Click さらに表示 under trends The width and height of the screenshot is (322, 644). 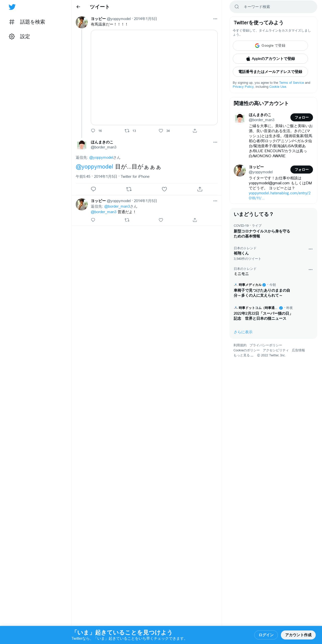click(243, 332)
